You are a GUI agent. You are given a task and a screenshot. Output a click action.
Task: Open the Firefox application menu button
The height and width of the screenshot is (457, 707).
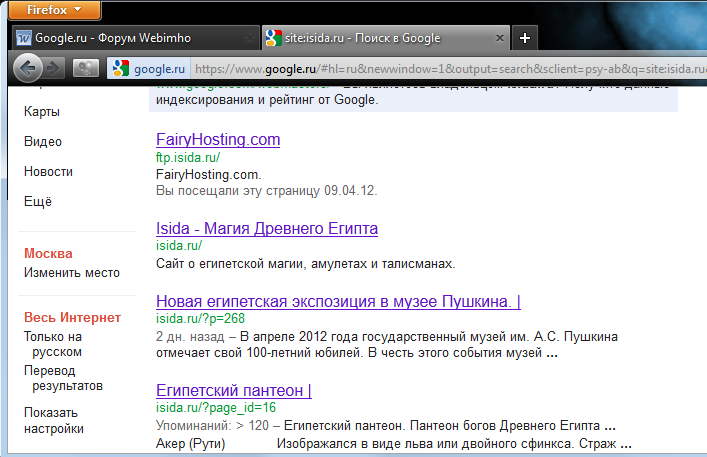tap(54, 10)
